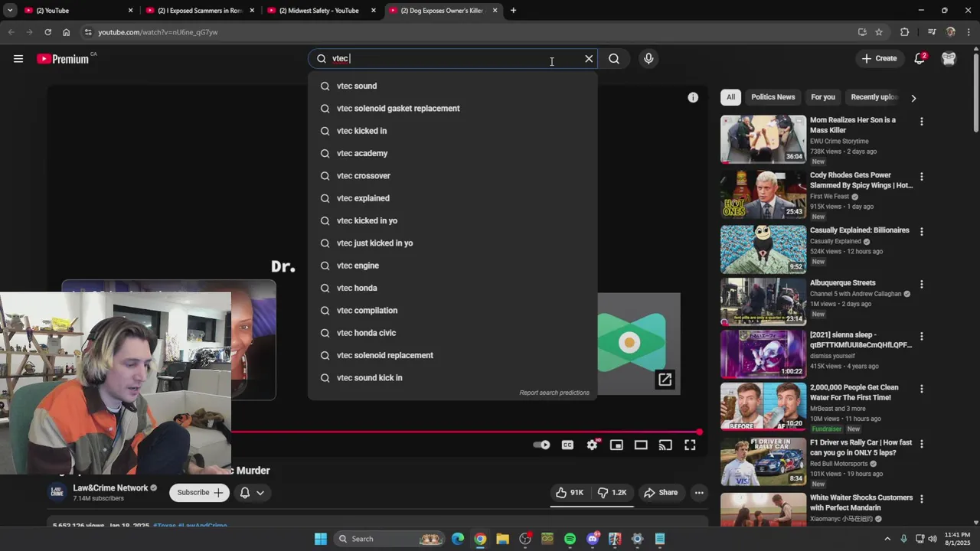Choose suggestion "vtec sound kick in"
The width and height of the screenshot is (980, 551).
point(452,378)
